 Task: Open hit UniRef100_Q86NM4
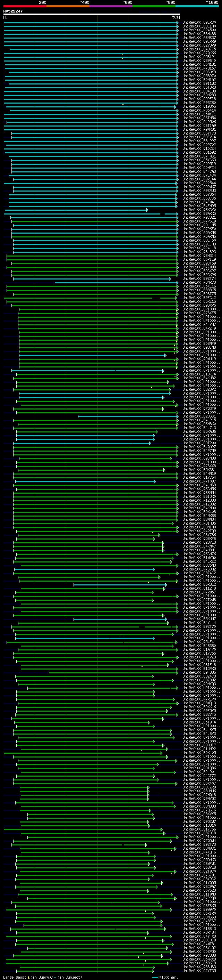point(199,493)
